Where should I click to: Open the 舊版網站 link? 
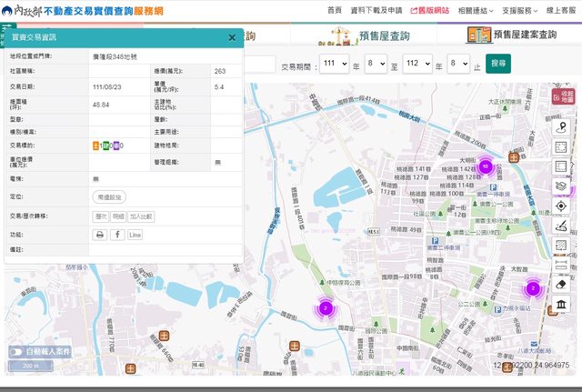pyautogui.click(x=430, y=10)
